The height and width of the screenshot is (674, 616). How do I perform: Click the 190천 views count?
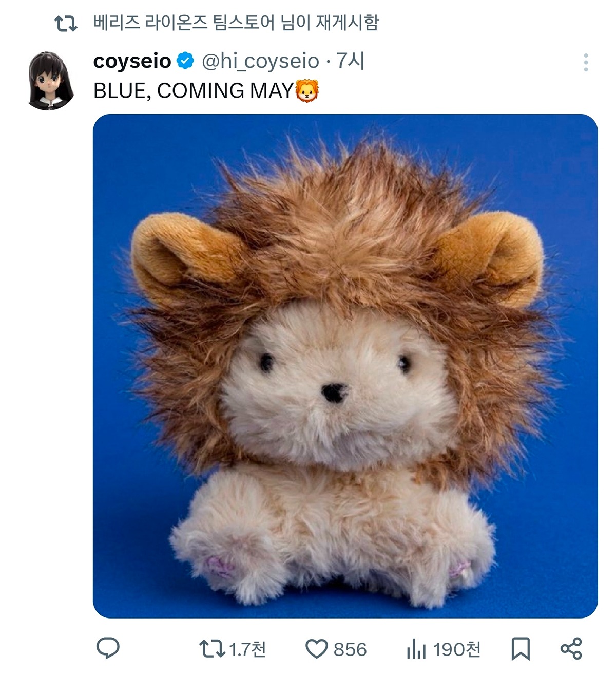pos(457,649)
